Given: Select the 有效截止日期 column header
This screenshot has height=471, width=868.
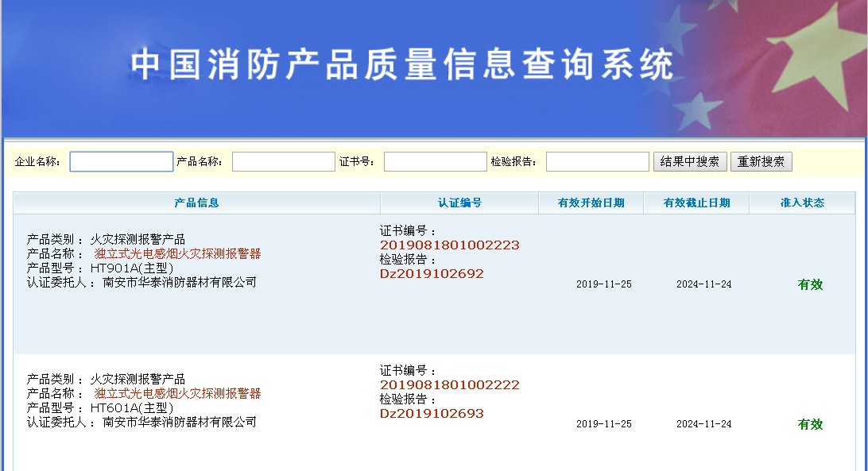Looking at the screenshot, I should (x=696, y=203).
